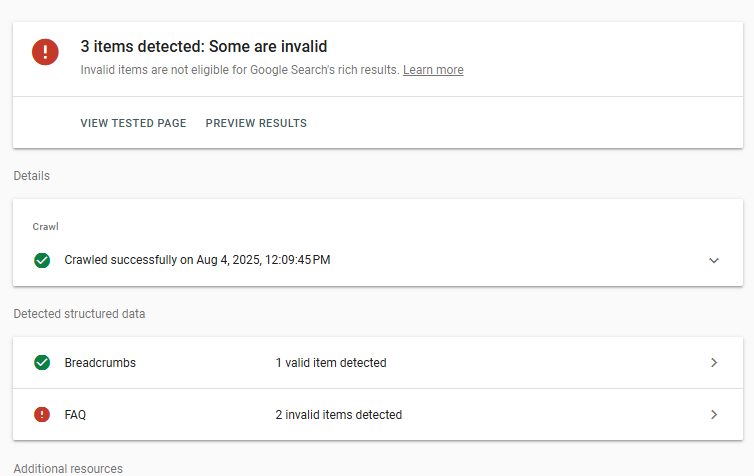
Task: Click the Details section heading
Action: [31, 176]
